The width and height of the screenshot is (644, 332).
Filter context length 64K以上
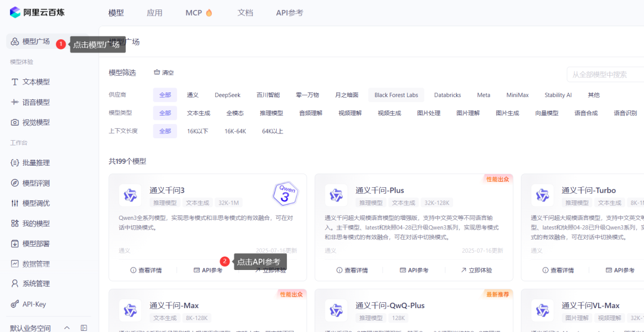point(273,131)
